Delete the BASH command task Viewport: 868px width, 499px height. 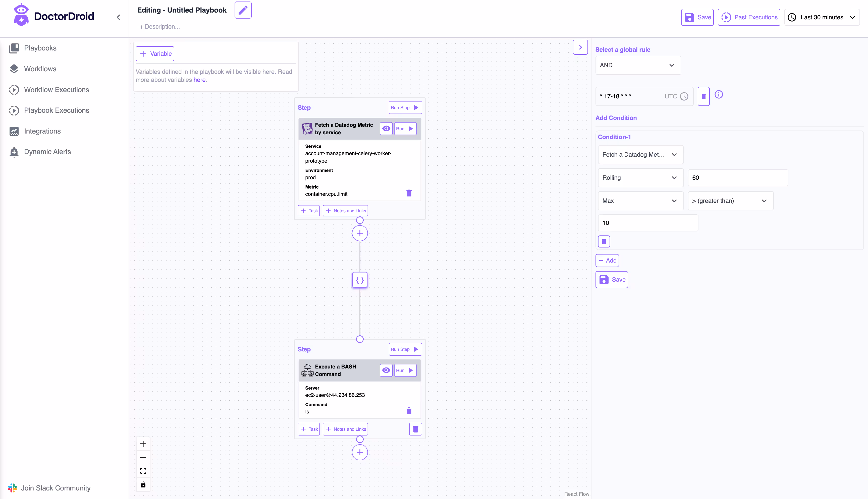coord(409,410)
